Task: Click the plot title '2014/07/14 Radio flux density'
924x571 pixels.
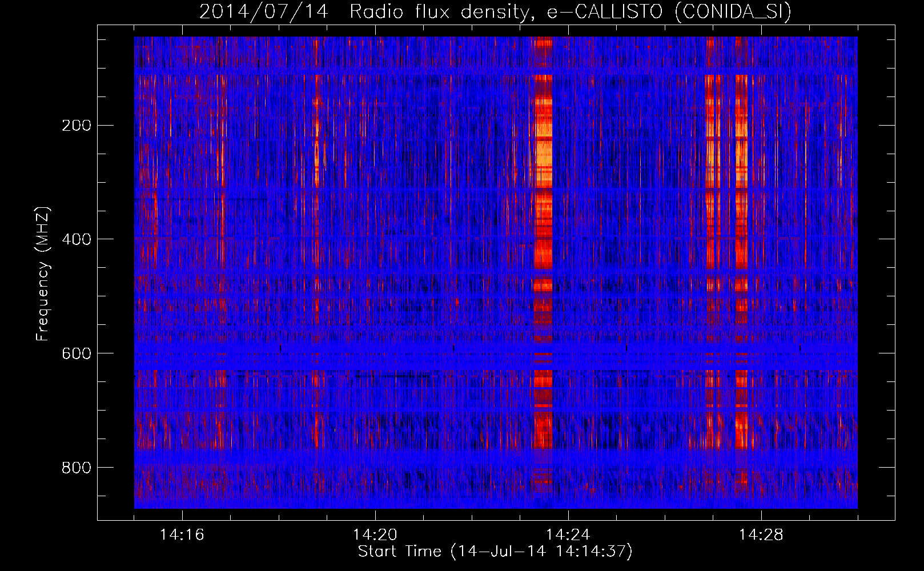Action: coord(495,12)
